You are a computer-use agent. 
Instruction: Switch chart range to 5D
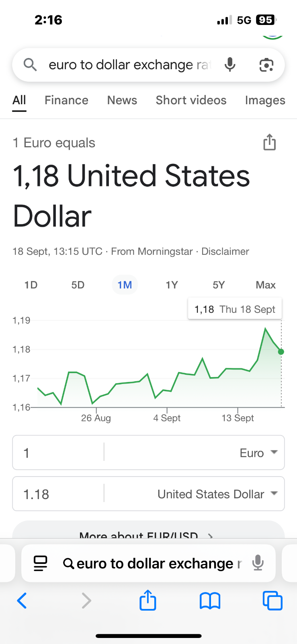coord(78,285)
